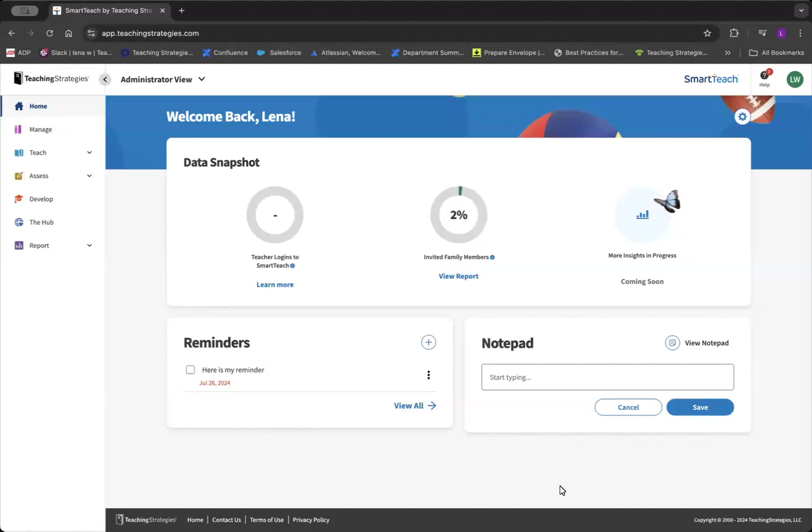812x532 pixels.
Task: Collapse the Assess section chevron
Action: coord(89,176)
